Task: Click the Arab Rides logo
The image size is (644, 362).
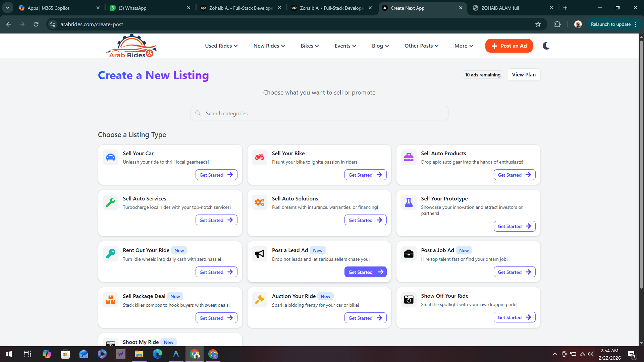Action: click(x=131, y=46)
